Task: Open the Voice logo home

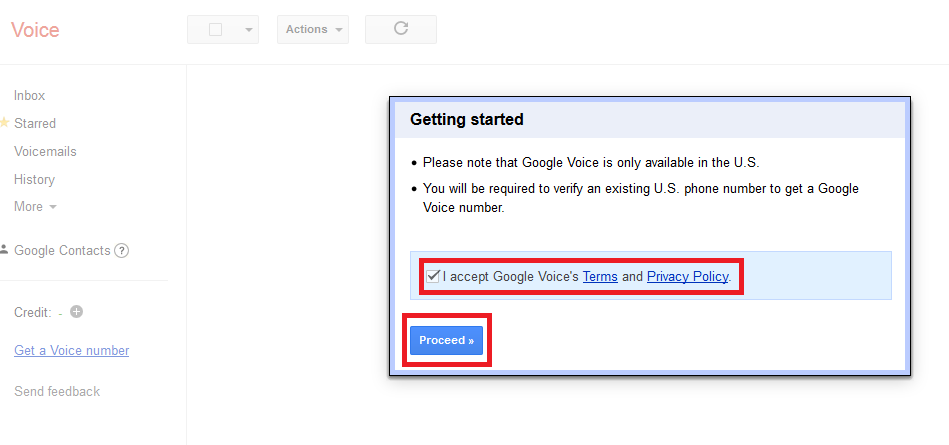Action: click(x=35, y=30)
